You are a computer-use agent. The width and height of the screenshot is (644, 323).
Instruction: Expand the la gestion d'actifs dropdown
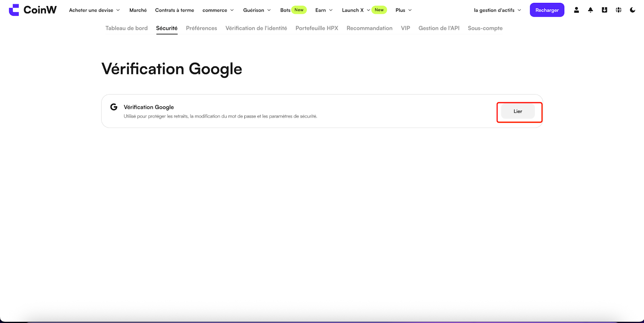tap(497, 10)
